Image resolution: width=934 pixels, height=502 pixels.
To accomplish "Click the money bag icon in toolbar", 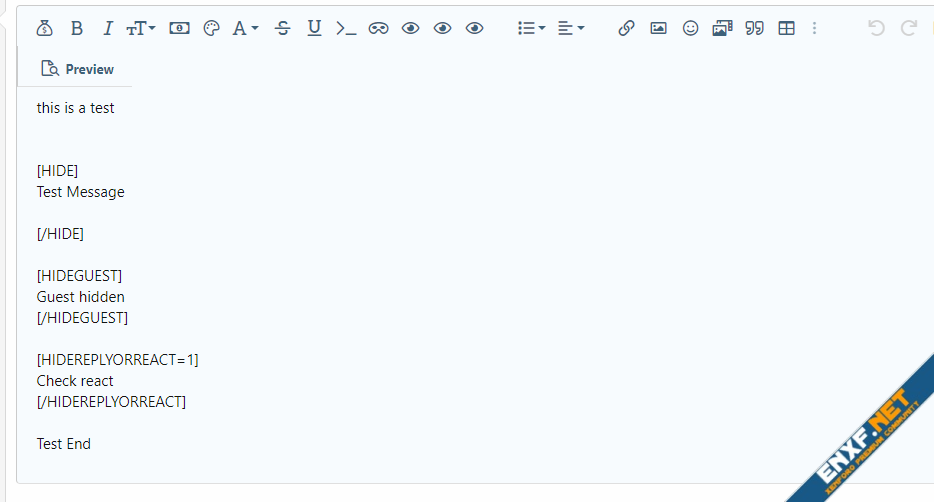I will point(44,28).
